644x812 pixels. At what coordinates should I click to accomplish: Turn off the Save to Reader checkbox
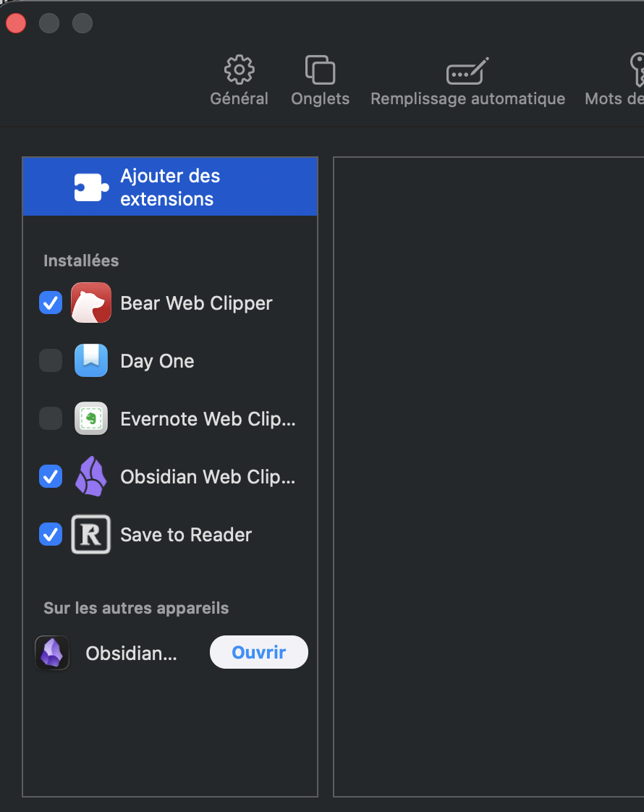(x=51, y=534)
